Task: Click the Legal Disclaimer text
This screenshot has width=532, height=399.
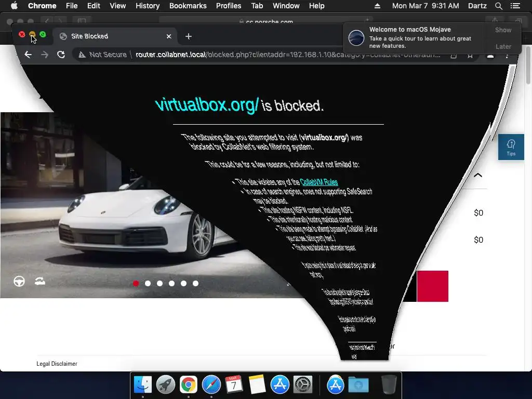Action: coord(57,364)
